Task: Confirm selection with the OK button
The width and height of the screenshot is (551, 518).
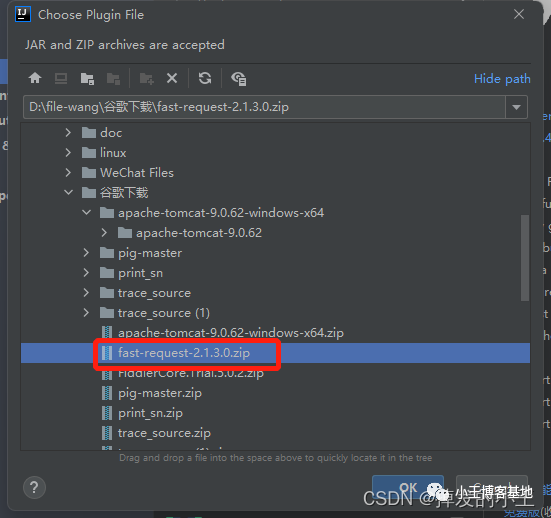Action: pyautogui.click(x=408, y=487)
